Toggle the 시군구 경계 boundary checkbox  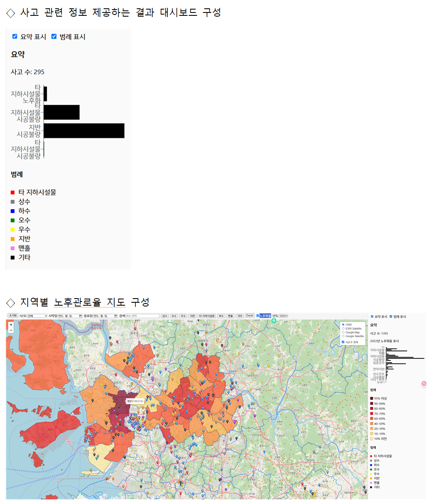(x=343, y=342)
